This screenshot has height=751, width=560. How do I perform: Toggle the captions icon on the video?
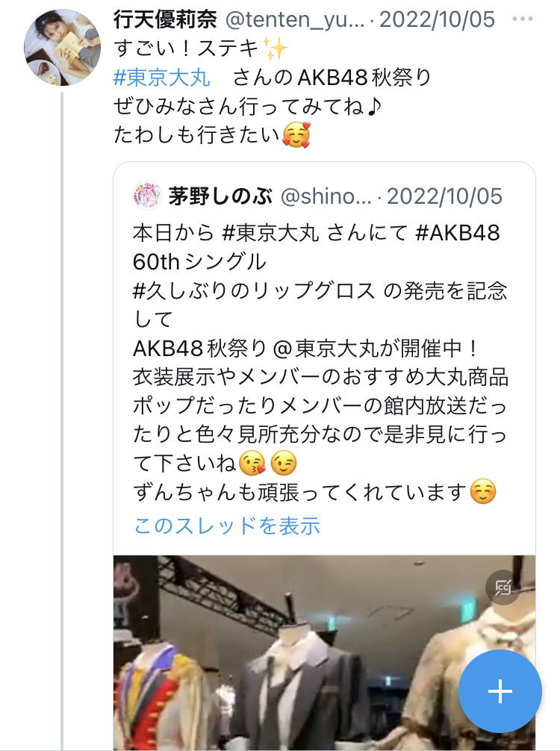[503, 587]
